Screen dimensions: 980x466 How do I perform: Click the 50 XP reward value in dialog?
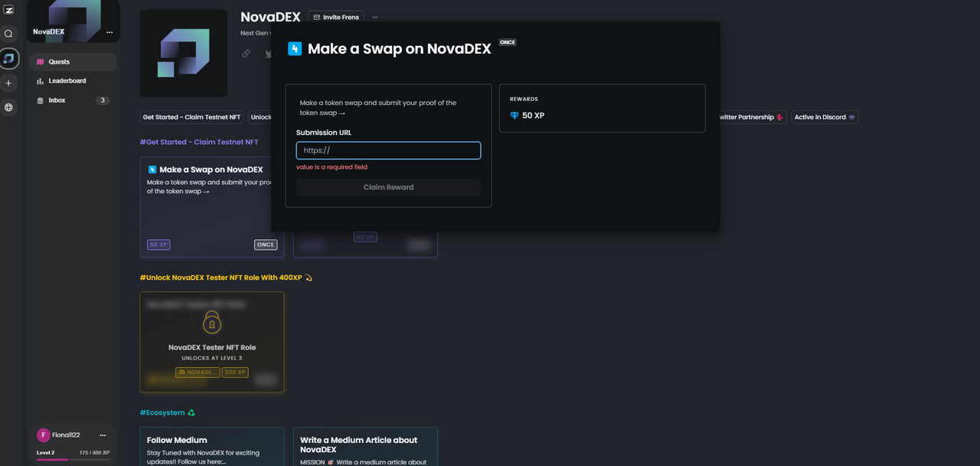[x=534, y=116]
